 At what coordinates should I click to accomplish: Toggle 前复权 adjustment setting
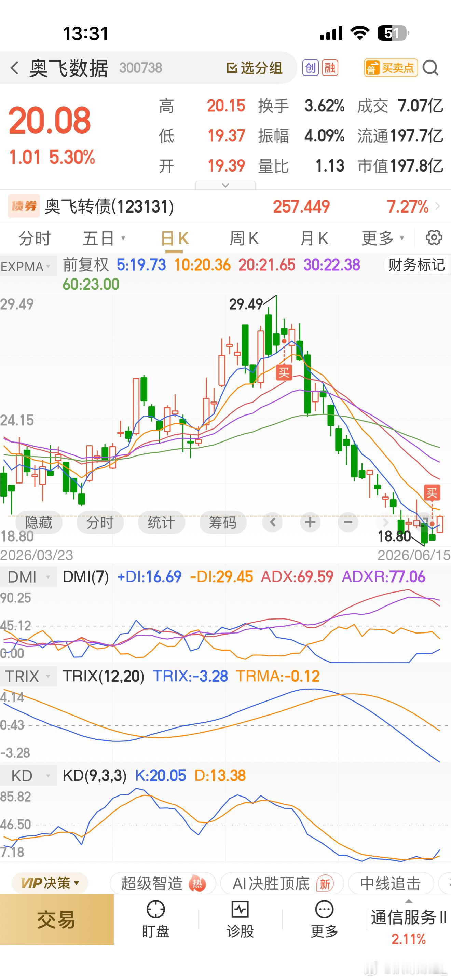86,264
